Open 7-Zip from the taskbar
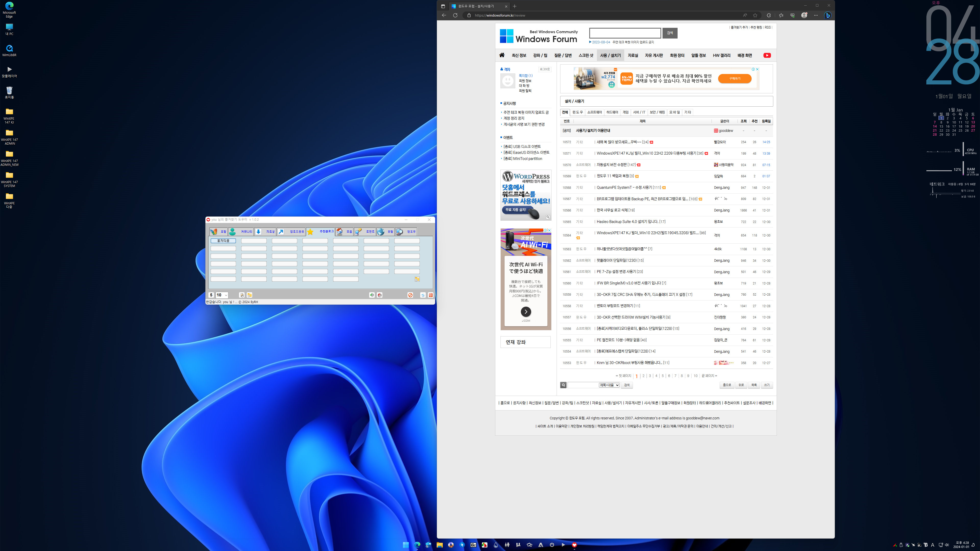 pos(473,545)
